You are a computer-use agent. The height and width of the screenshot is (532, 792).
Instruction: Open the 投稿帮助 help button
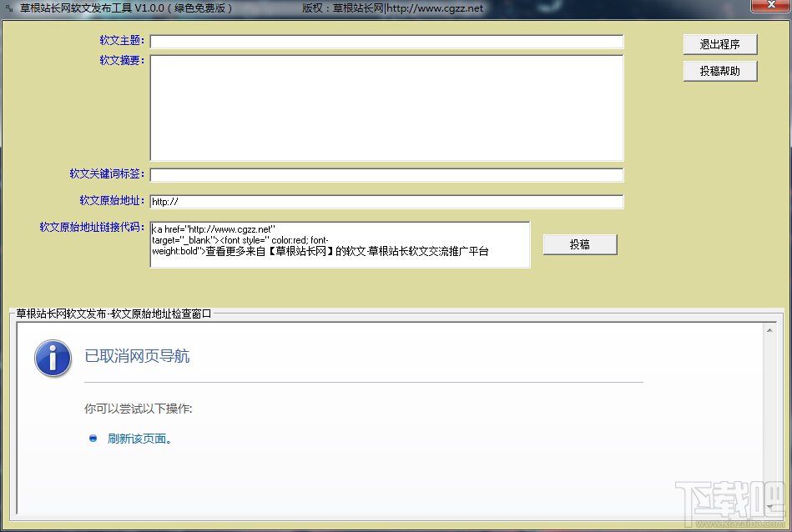(x=719, y=71)
